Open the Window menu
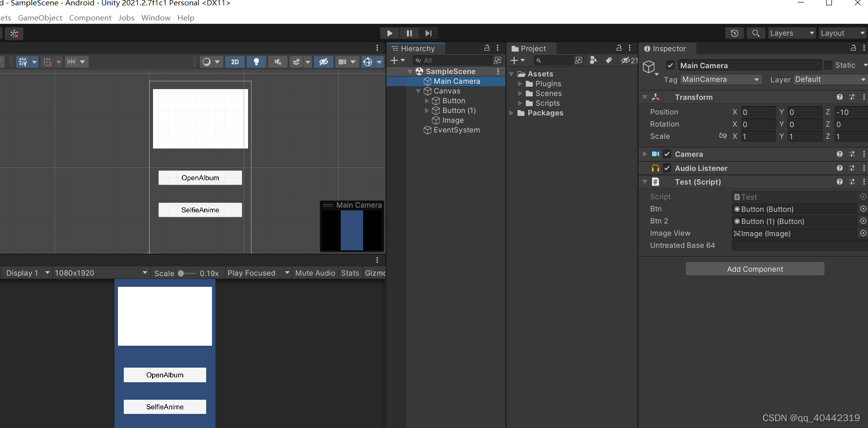The image size is (868, 428). click(155, 18)
